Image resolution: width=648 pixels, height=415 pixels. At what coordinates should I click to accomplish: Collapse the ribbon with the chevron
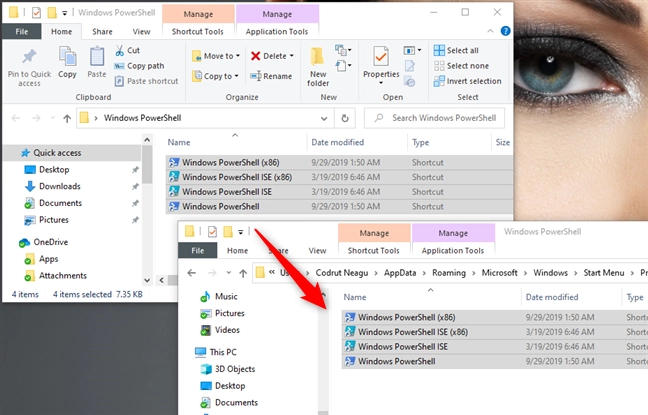(x=490, y=31)
